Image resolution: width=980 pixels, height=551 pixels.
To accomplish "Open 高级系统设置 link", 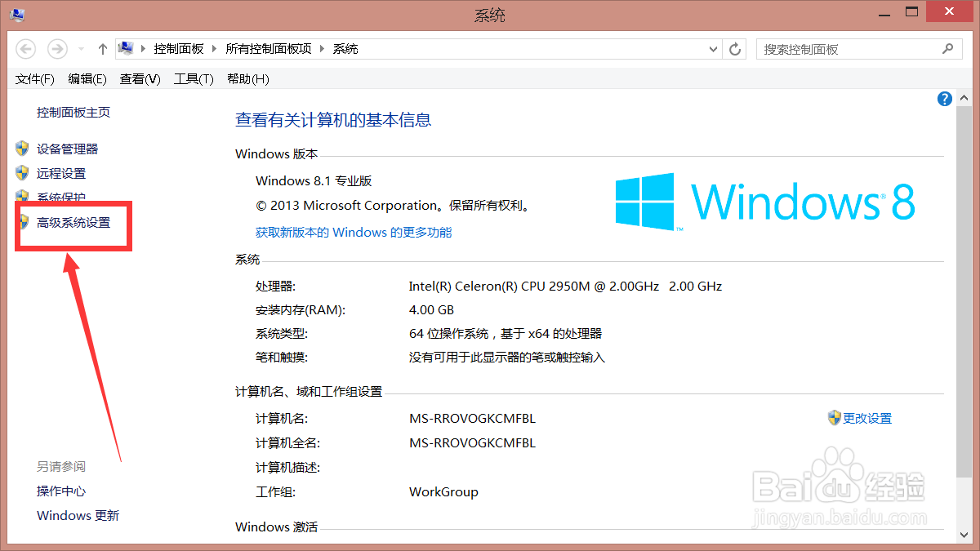I will point(73,223).
